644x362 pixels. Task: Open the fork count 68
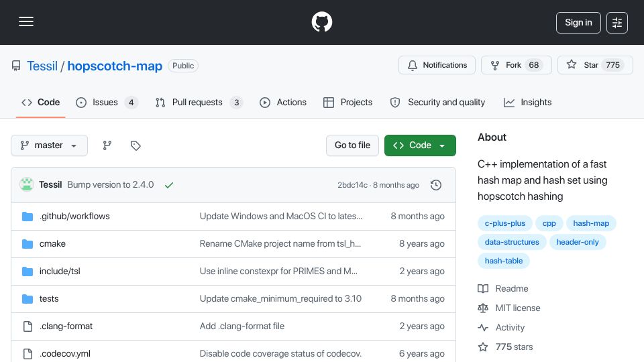tap(533, 65)
